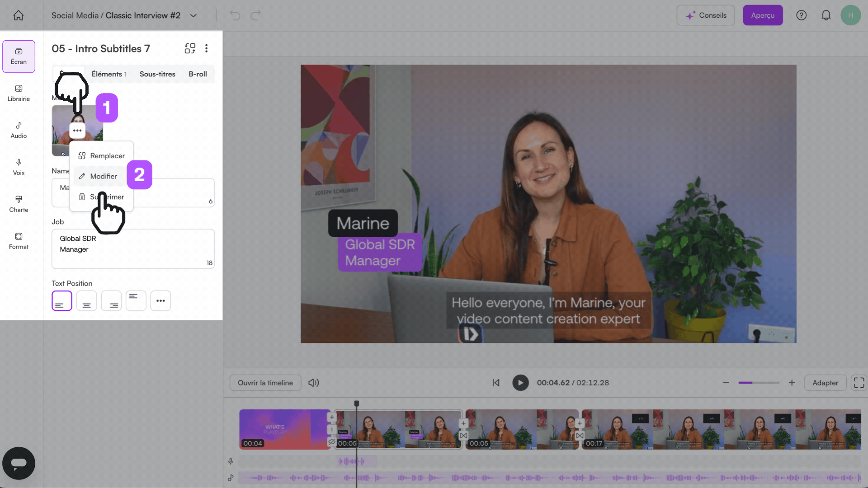Select the 00:17 timeline clip

[x=722, y=429]
